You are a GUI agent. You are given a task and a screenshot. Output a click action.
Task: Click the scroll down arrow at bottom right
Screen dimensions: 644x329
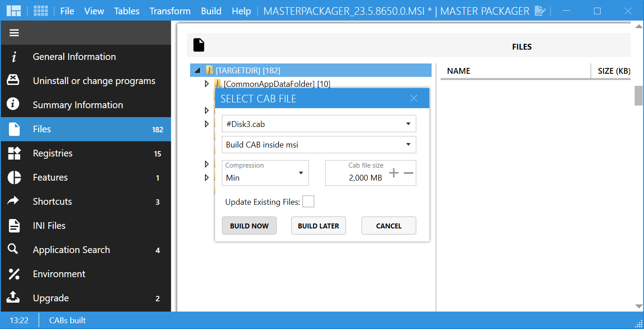coord(639,306)
